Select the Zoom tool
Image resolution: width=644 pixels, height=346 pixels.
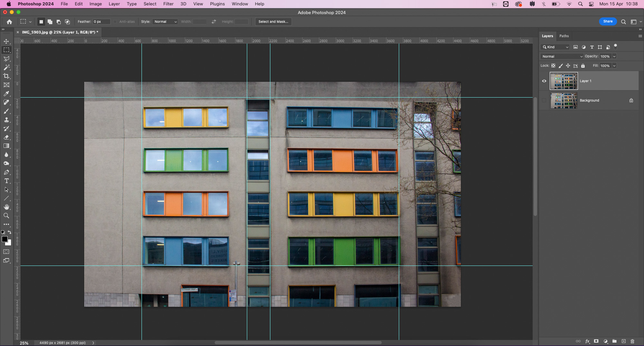pyautogui.click(x=6, y=216)
